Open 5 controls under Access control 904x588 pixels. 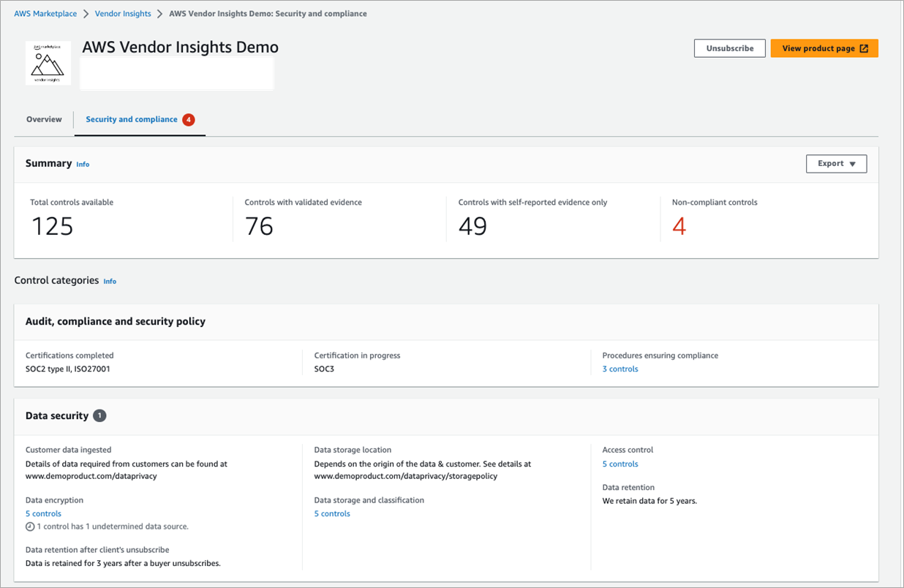click(x=619, y=464)
